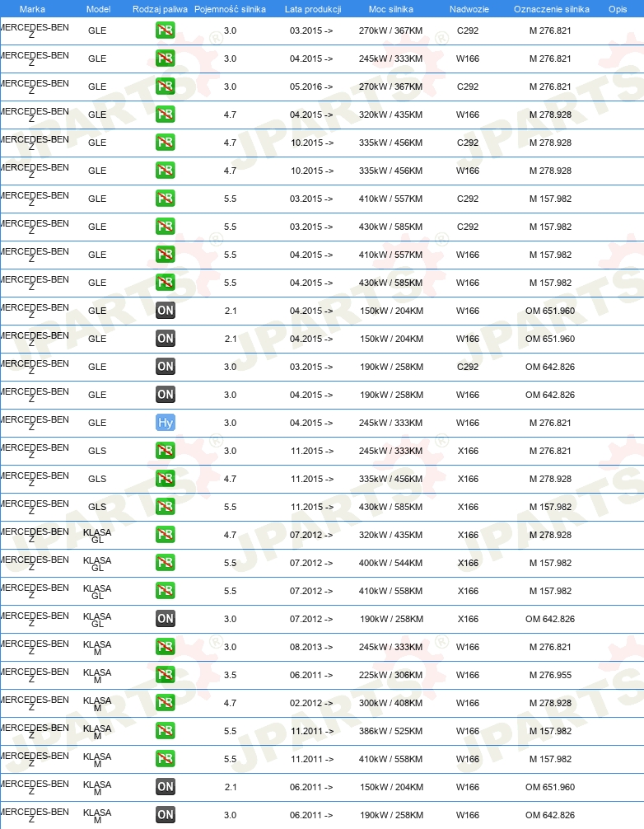
Task: Click W166 body cell in KLASA M 4.7 row
Action: click(x=468, y=703)
